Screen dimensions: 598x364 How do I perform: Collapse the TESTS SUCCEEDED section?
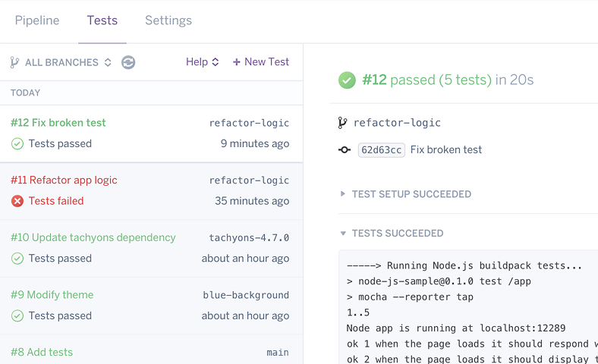(x=392, y=234)
